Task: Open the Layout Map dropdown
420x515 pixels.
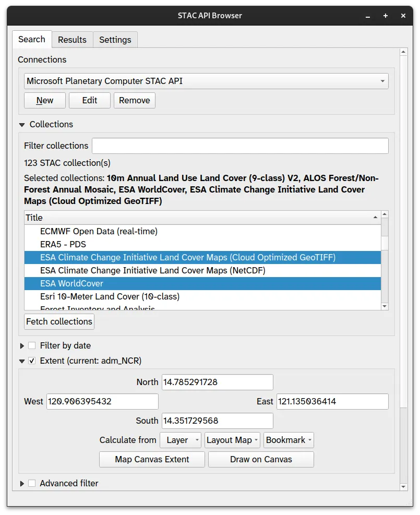Action: pos(232,440)
